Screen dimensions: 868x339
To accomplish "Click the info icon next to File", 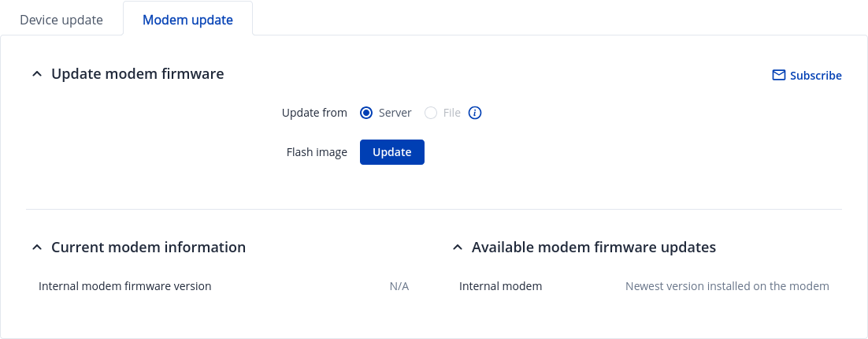I will [x=475, y=113].
